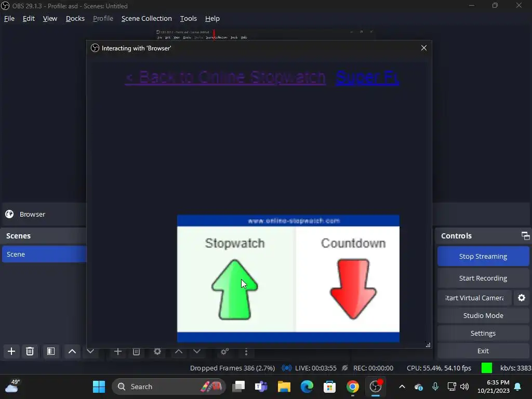The height and width of the screenshot is (399, 532).
Task: Open virtual camera settings gear
Action: point(522,298)
